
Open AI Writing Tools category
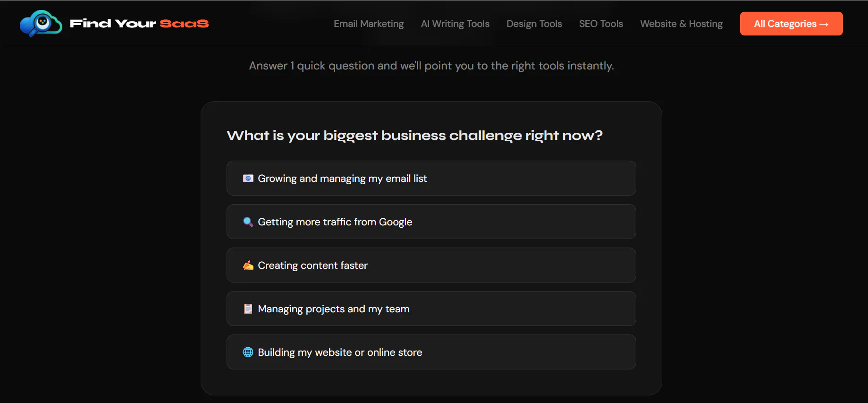pyautogui.click(x=455, y=24)
